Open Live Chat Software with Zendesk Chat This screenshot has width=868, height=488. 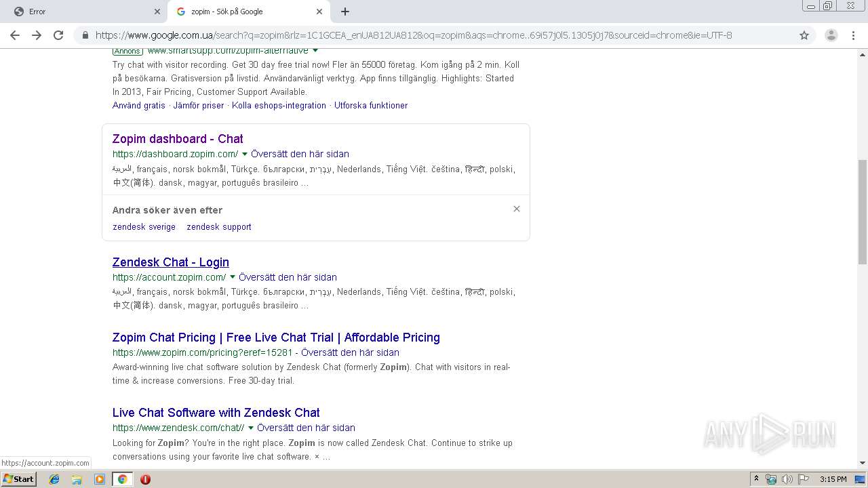tap(216, 412)
